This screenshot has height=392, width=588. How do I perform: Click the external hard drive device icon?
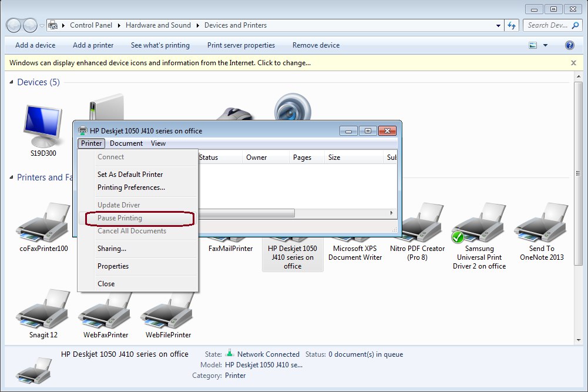(x=106, y=107)
